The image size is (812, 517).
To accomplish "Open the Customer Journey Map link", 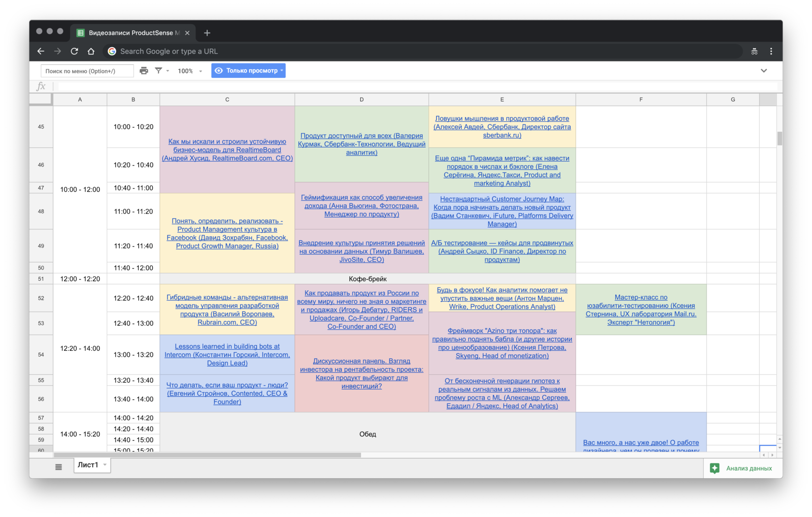I will tap(502, 211).
